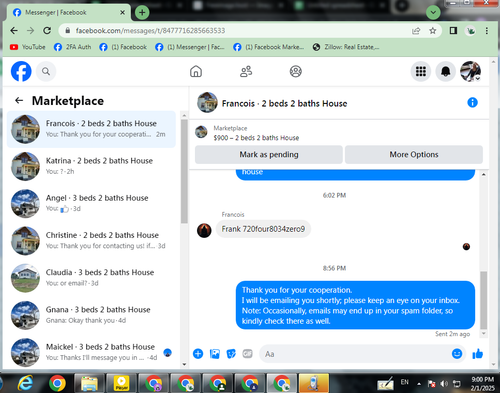
Task: Click the share page icon in address bar
Action: [416, 31]
